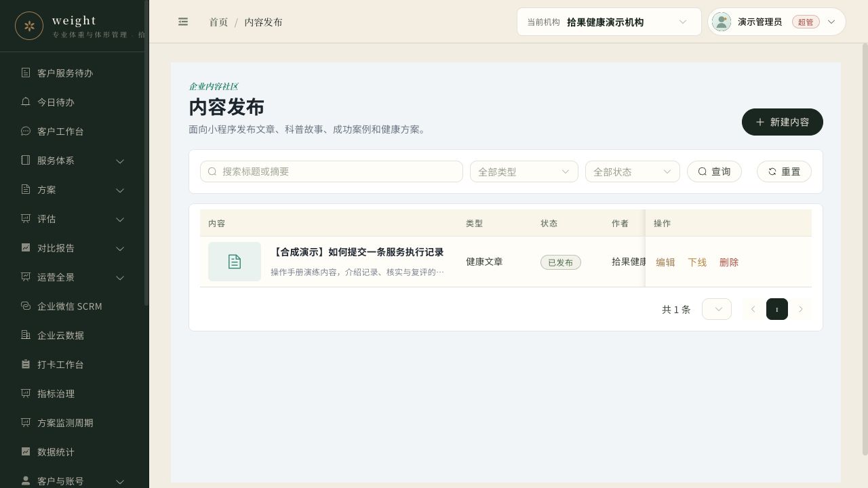The image size is (868, 488).
Task: Click the 指标治理 sidebar icon
Action: click(x=26, y=393)
